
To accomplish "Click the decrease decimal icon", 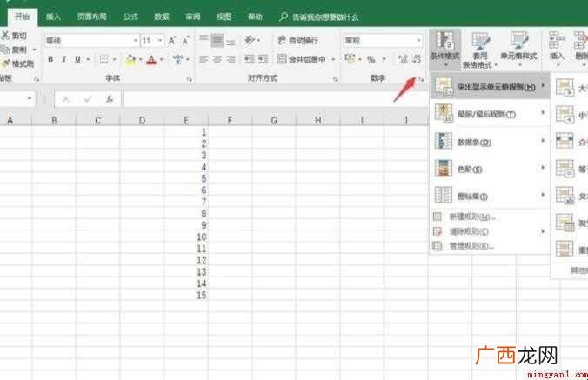I will (417, 59).
